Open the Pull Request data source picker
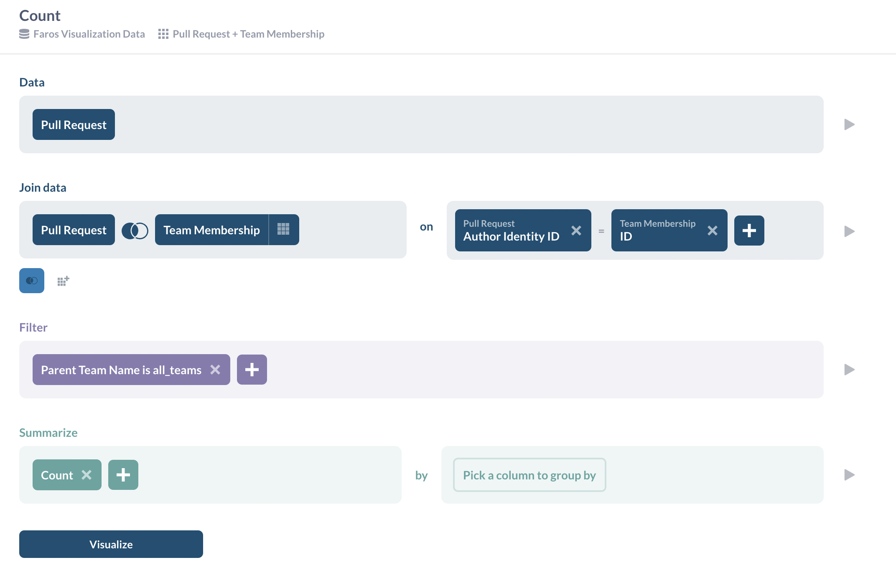The width and height of the screenshot is (896, 588). point(74,124)
